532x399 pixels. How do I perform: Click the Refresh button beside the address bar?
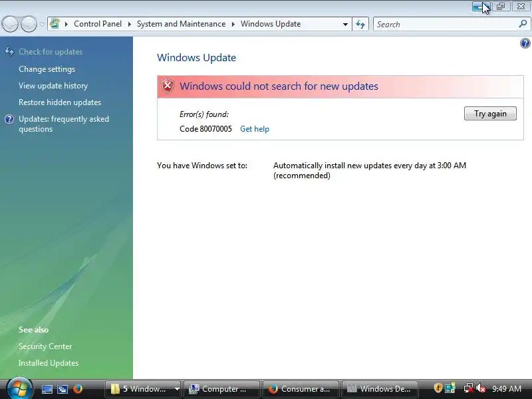pyautogui.click(x=360, y=24)
